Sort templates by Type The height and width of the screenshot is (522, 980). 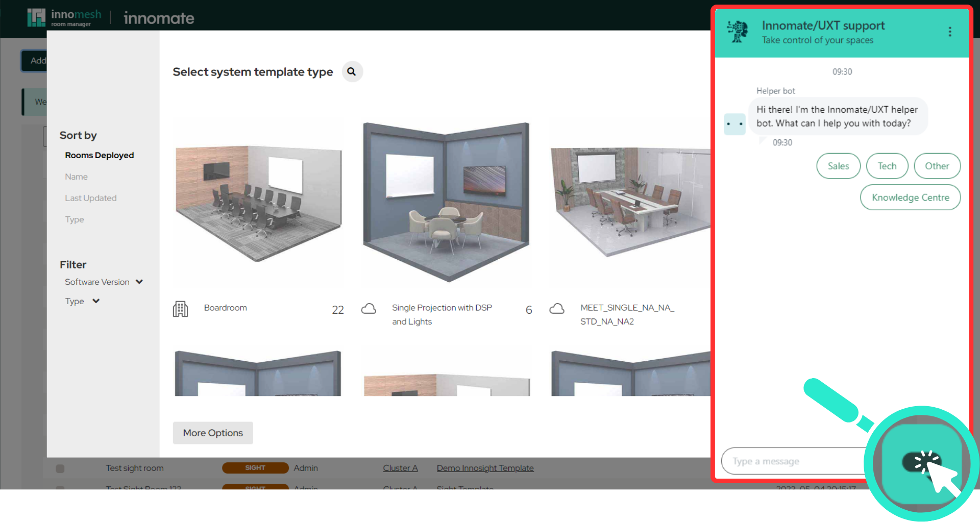74,219
